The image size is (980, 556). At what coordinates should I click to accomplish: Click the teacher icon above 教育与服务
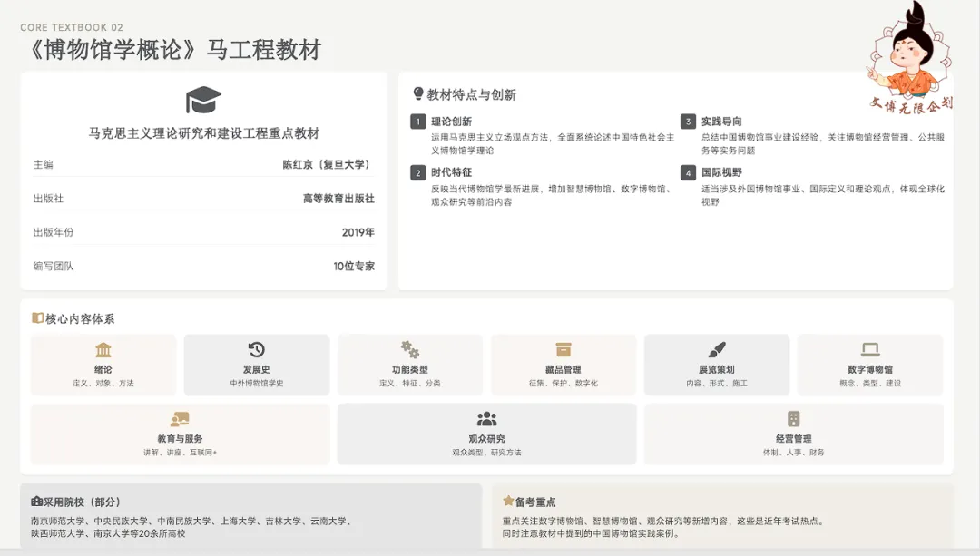pyautogui.click(x=180, y=418)
